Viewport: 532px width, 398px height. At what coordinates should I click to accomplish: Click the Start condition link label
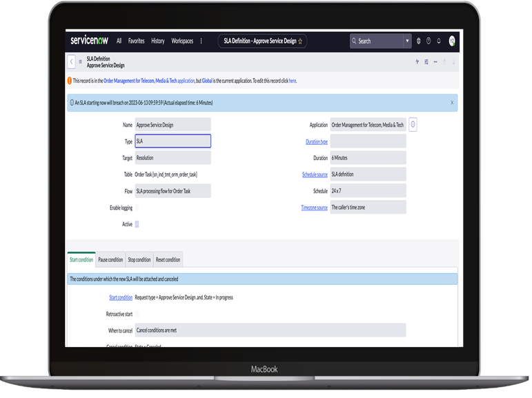click(121, 297)
